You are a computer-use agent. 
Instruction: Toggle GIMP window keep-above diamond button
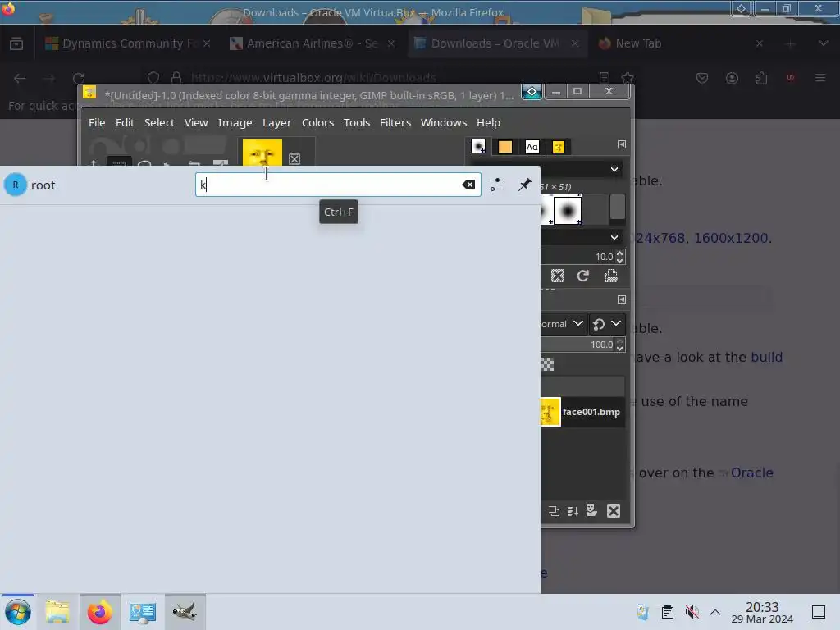tap(532, 92)
